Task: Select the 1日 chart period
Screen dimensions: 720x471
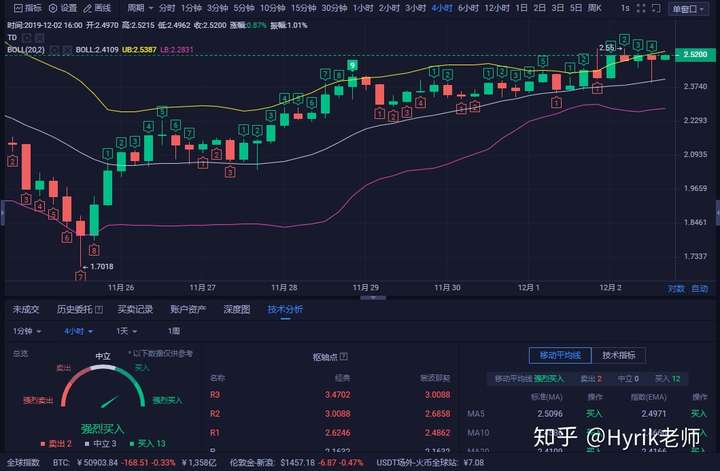Action: pyautogui.click(x=522, y=8)
